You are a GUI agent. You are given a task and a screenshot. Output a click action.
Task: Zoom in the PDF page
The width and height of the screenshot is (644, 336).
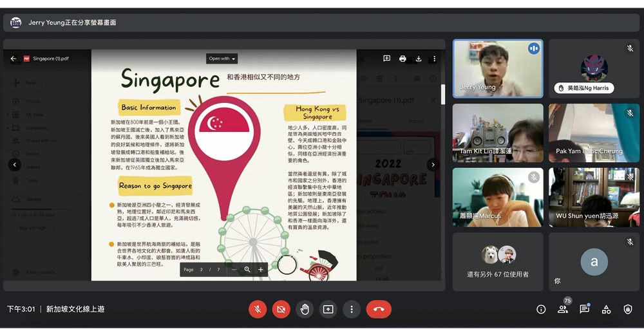260,270
